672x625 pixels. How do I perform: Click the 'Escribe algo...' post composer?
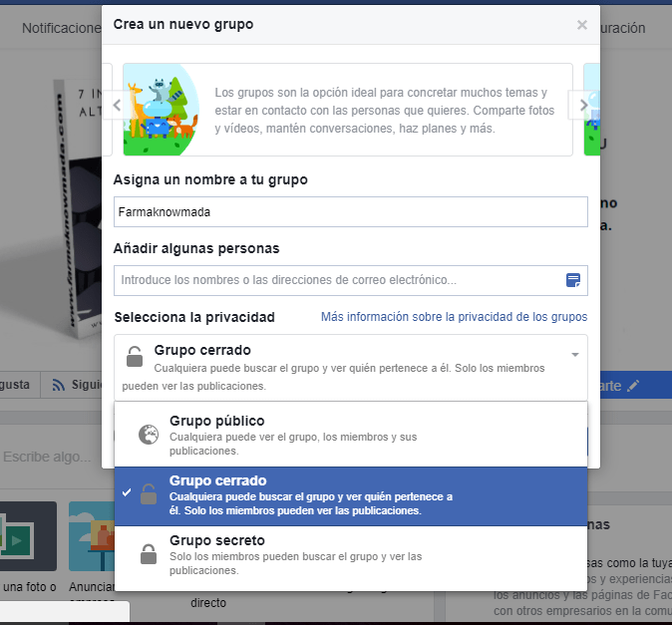pyautogui.click(x=47, y=458)
